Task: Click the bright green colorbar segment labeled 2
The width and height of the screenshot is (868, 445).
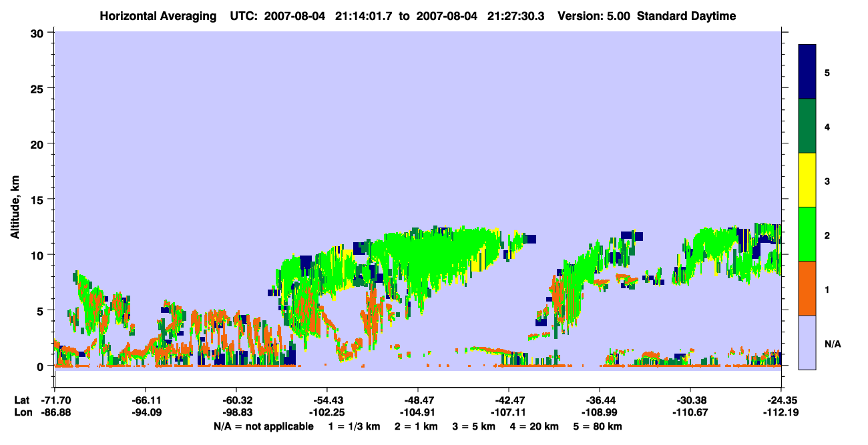Action: [807, 234]
